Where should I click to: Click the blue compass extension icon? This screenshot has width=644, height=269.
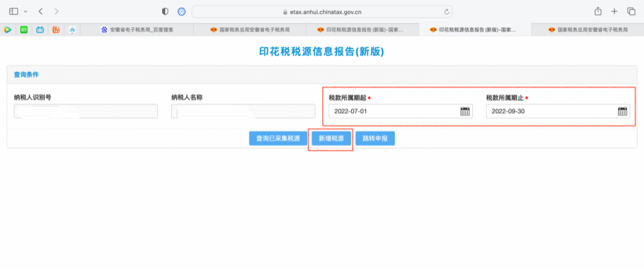tap(181, 11)
